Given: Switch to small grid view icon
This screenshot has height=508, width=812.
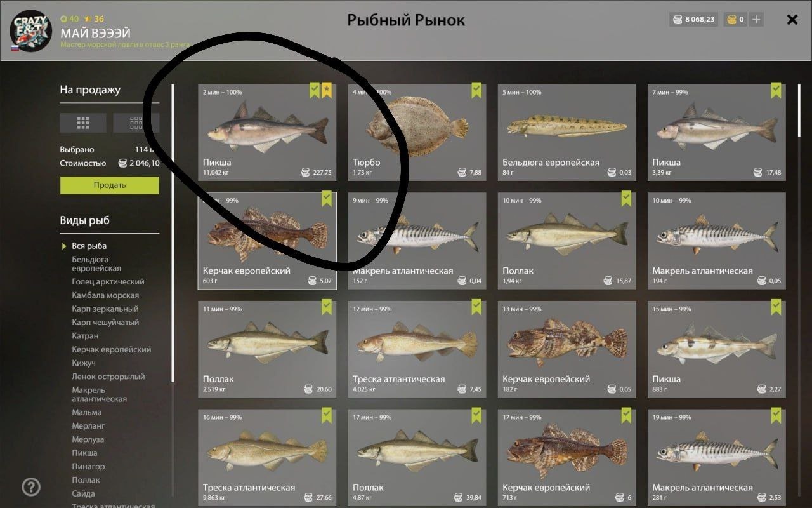Looking at the screenshot, I should tap(136, 123).
